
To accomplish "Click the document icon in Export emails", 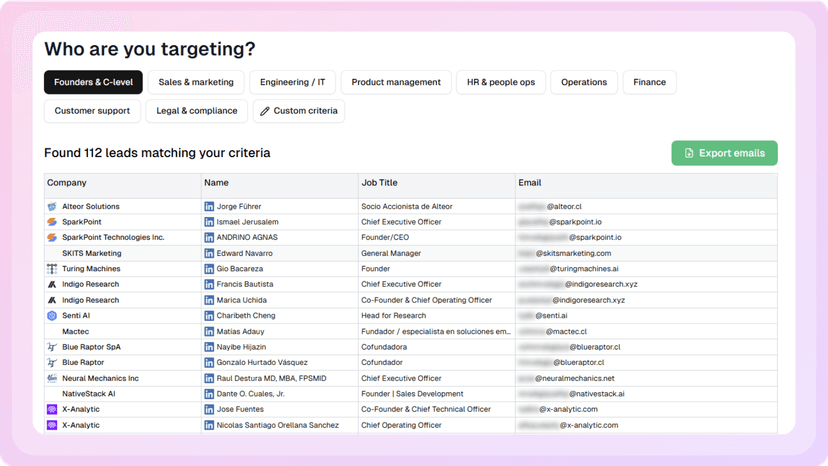I will pyautogui.click(x=689, y=153).
